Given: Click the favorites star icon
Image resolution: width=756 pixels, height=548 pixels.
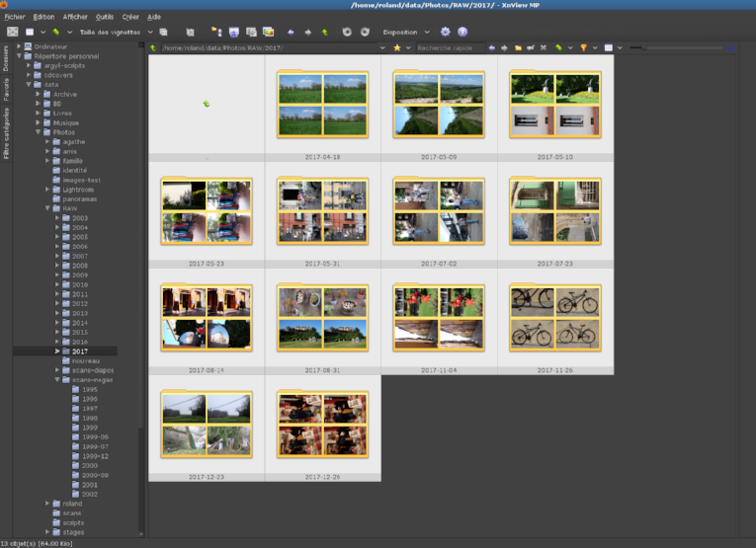Looking at the screenshot, I should click(397, 47).
